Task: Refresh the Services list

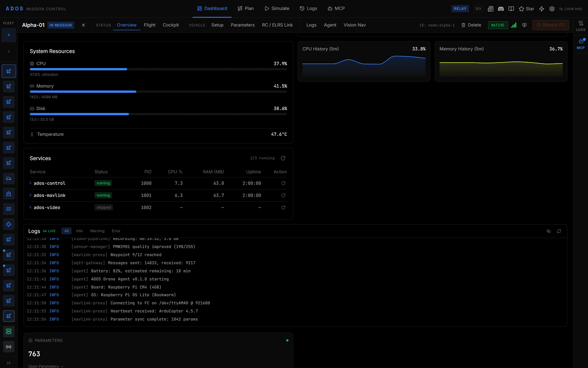Action: [x=283, y=158]
